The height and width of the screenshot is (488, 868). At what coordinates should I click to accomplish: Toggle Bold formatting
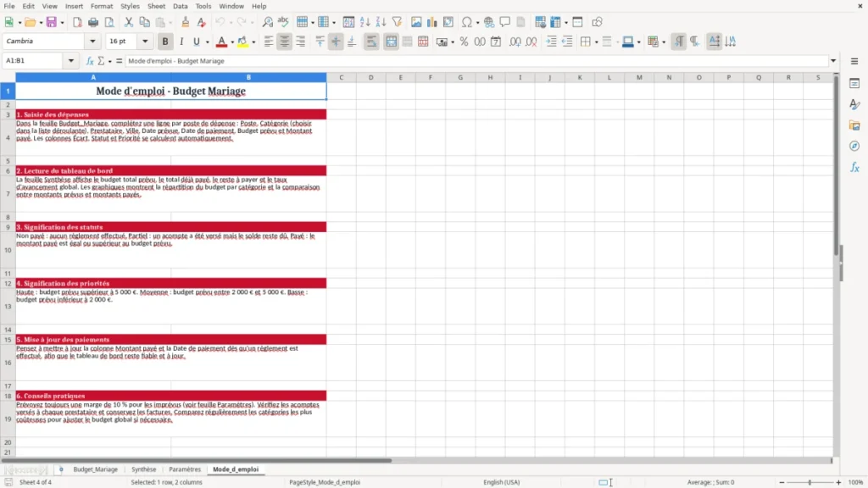pyautogui.click(x=165, y=42)
